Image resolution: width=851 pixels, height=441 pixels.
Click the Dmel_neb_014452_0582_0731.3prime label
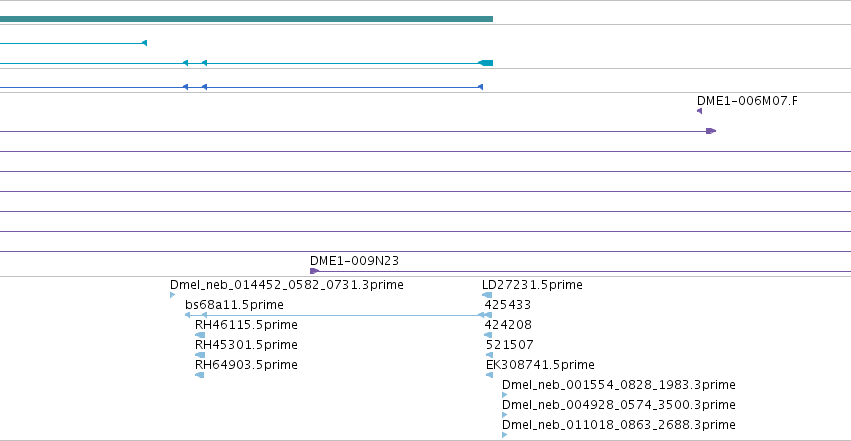click(x=287, y=285)
